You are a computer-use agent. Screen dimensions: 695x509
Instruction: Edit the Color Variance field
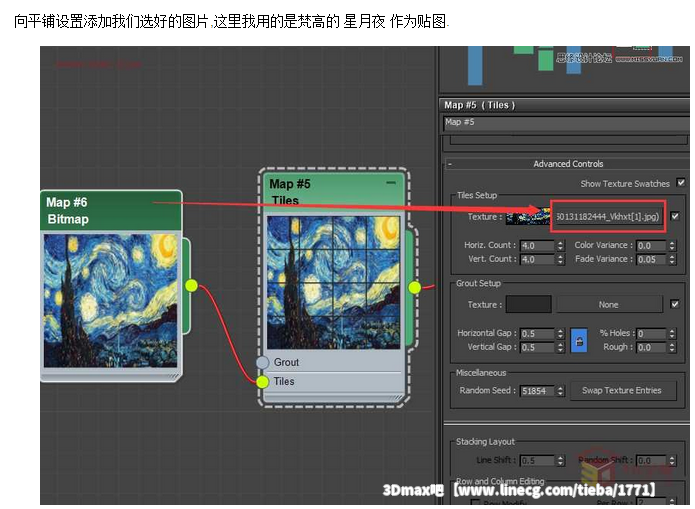(651, 245)
